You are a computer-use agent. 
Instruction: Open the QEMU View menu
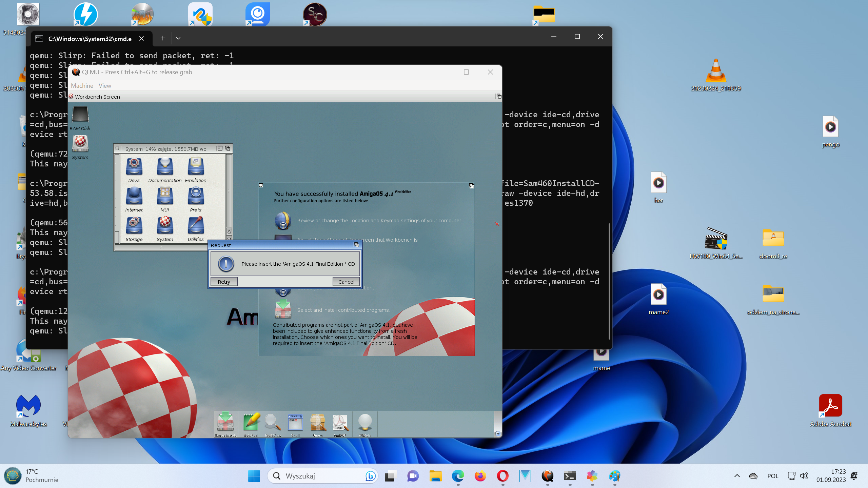(x=105, y=86)
